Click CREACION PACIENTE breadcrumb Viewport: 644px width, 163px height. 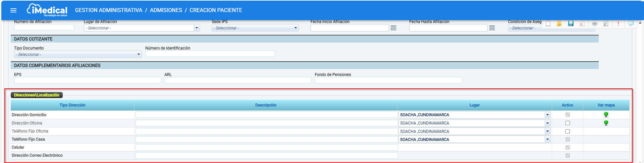[x=216, y=10]
